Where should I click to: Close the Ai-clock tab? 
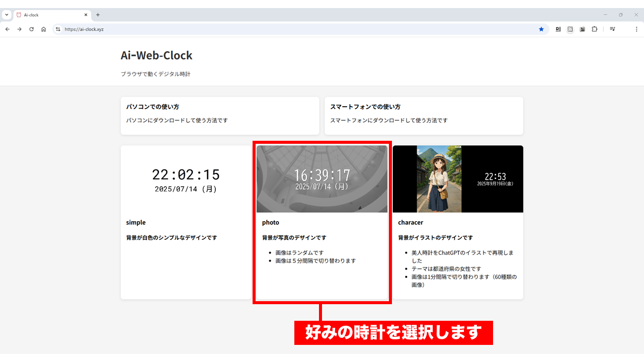pos(86,15)
